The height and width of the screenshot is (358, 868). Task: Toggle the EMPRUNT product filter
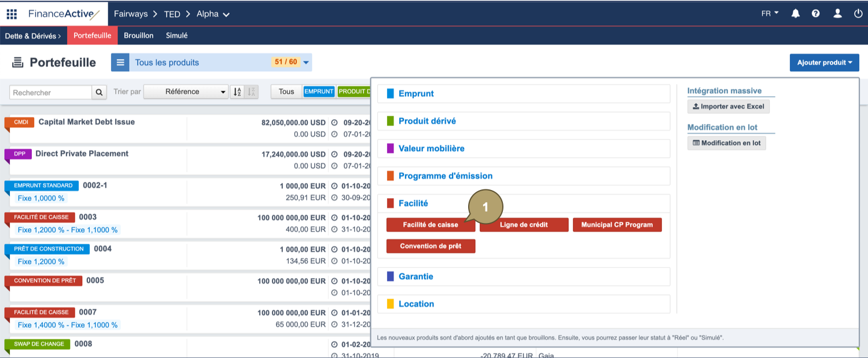(319, 91)
